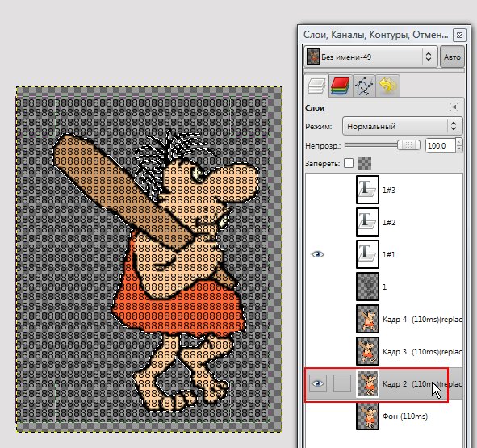Select Кадр 3 layer thumbnail
This screenshot has height=448, width=477.
[x=367, y=351]
